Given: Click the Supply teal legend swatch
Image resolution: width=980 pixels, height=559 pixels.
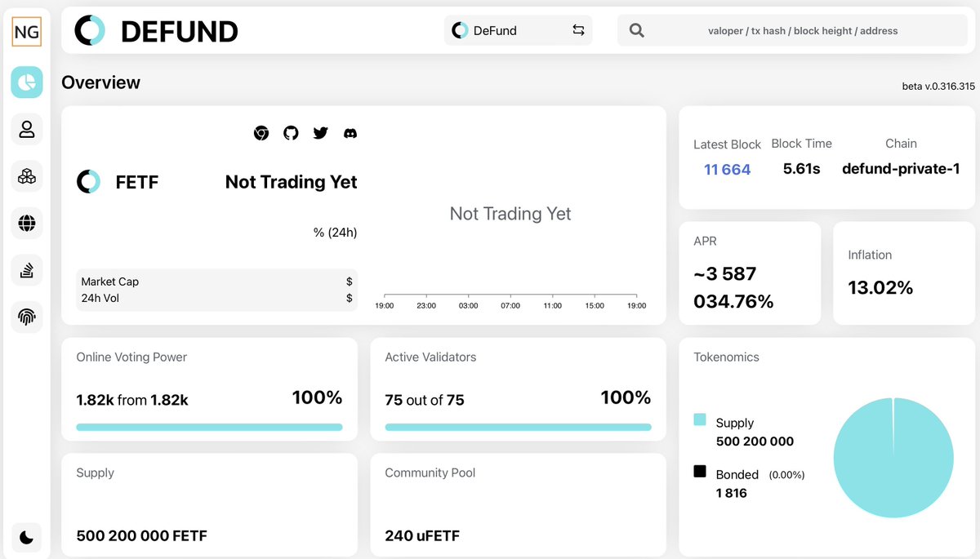Looking at the screenshot, I should tap(700, 419).
